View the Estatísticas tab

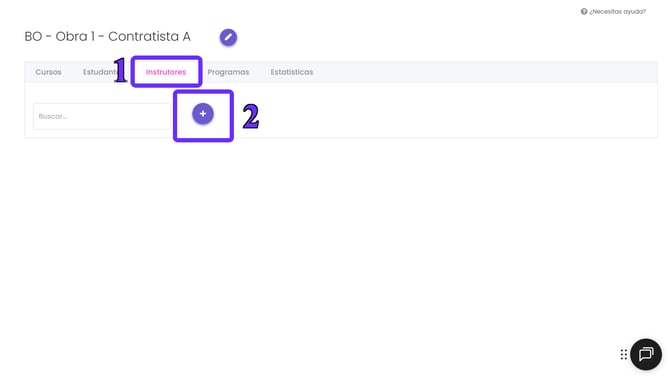point(292,72)
